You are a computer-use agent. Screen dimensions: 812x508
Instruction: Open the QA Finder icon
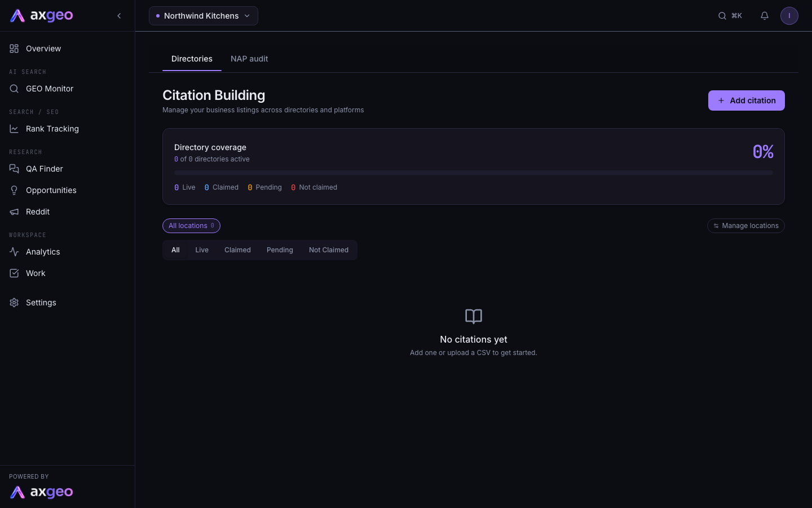[14, 169]
